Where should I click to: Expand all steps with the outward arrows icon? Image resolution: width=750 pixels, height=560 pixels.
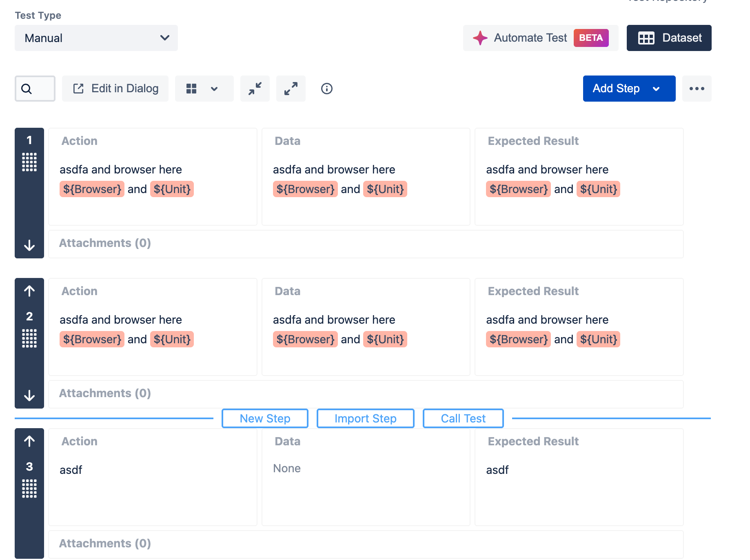click(x=291, y=89)
